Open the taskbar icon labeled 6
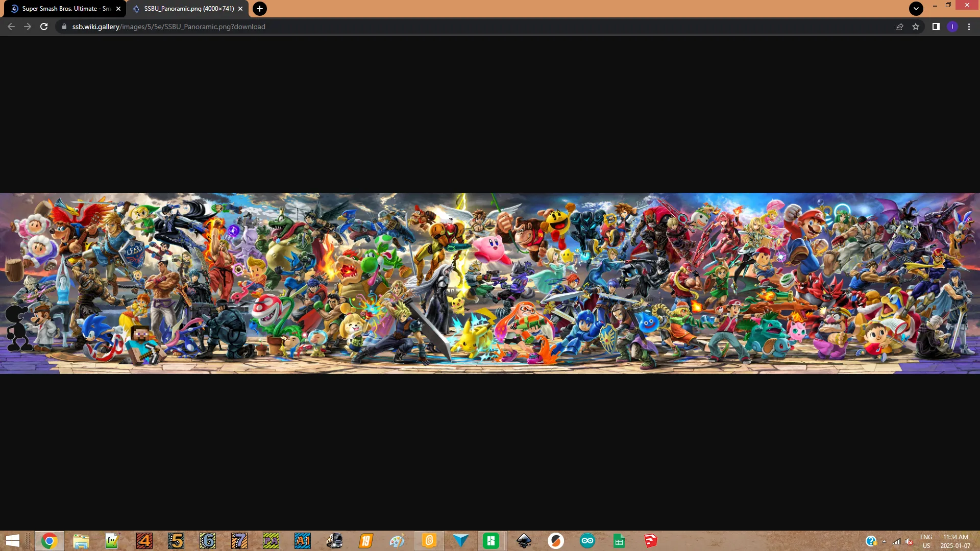The width and height of the screenshot is (980, 551). point(208,541)
